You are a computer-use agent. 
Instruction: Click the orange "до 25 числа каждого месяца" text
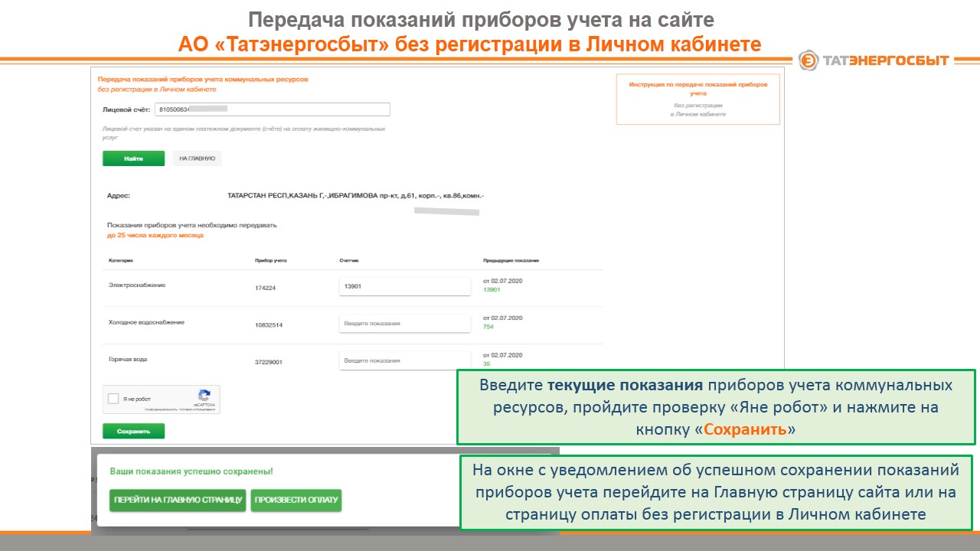point(155,236)
